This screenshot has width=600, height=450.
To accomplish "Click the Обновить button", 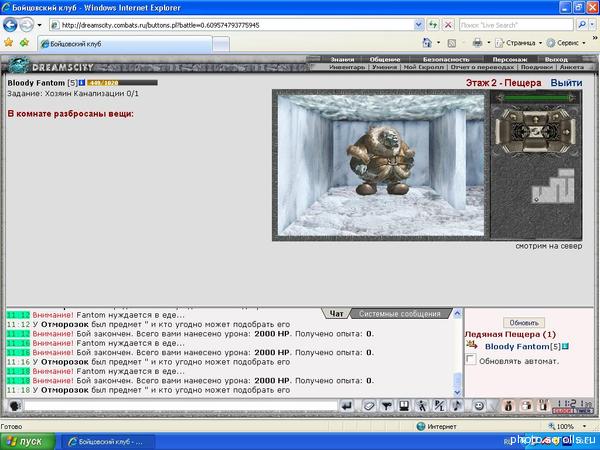I will click(523, 323).
